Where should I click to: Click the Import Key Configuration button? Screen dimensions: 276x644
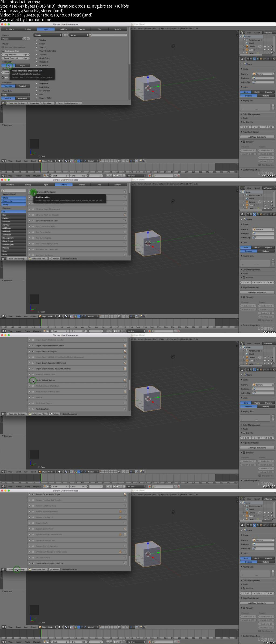click(x=41, y=103)
